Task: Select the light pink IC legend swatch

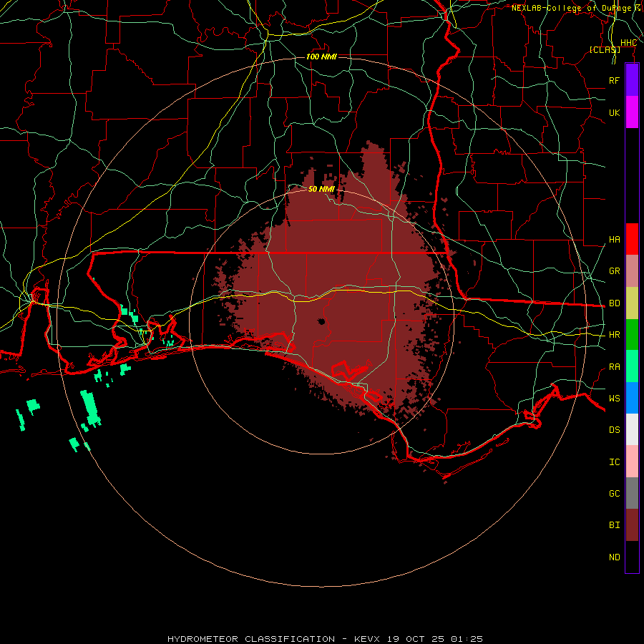Action: coord(632,462)
